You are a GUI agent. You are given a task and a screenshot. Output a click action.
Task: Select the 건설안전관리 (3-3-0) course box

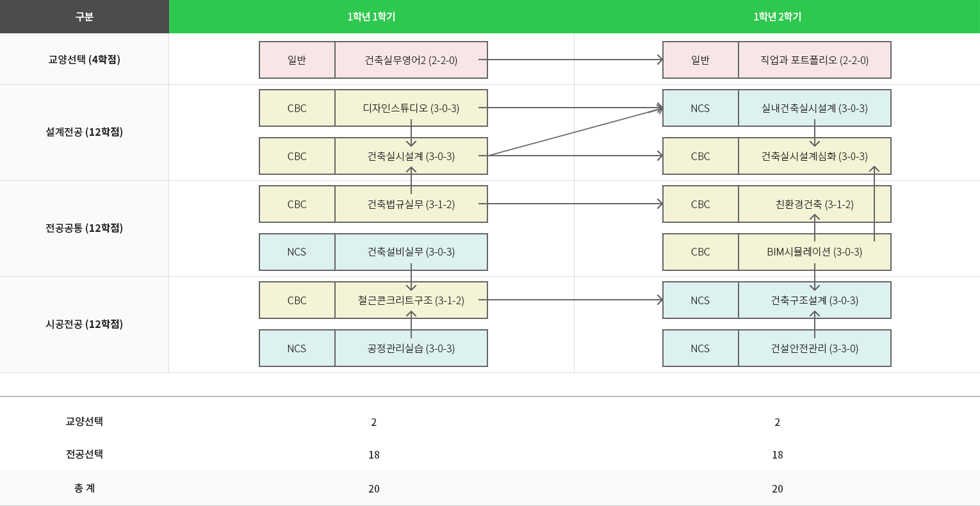coord(815,348)
